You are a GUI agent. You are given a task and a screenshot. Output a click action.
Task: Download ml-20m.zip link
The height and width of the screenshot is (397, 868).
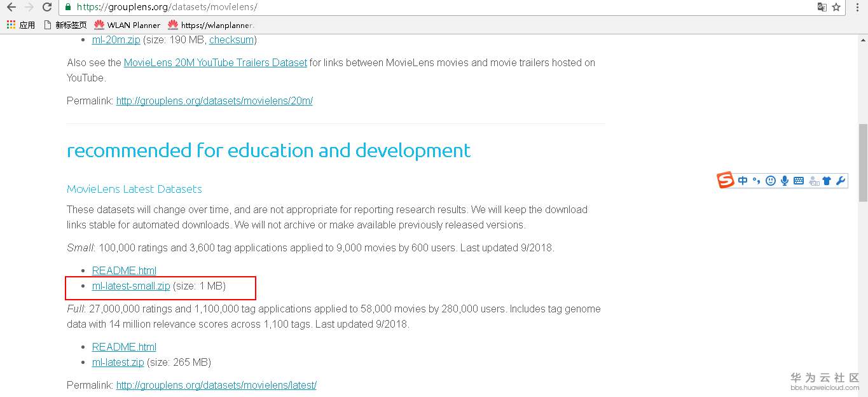coord(116,39)
